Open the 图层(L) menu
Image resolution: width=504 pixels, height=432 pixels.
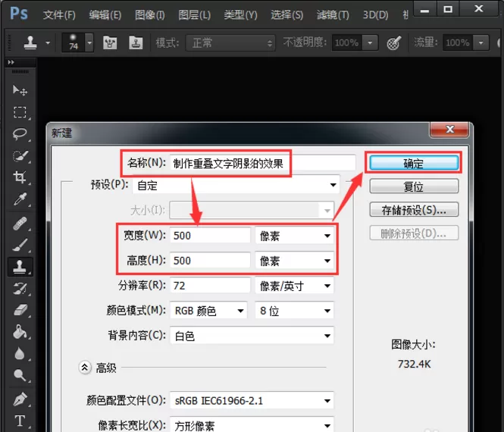(x=195, y=15)
